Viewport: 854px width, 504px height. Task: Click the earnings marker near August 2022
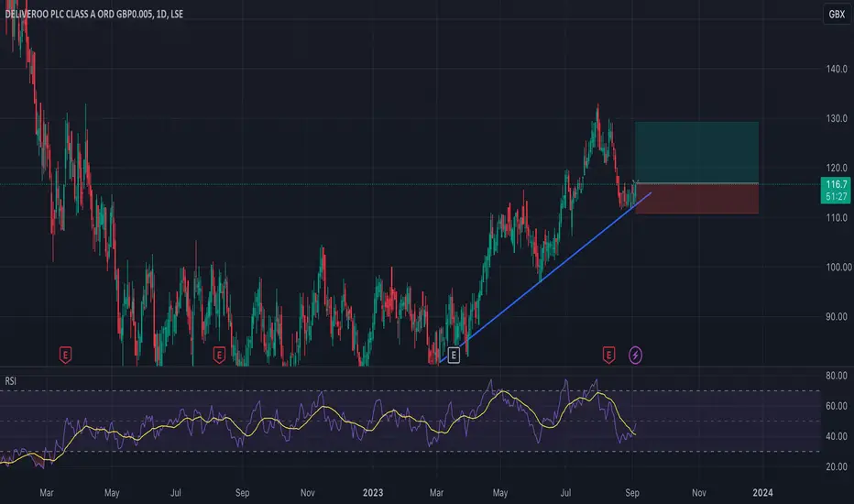[219, 356]
